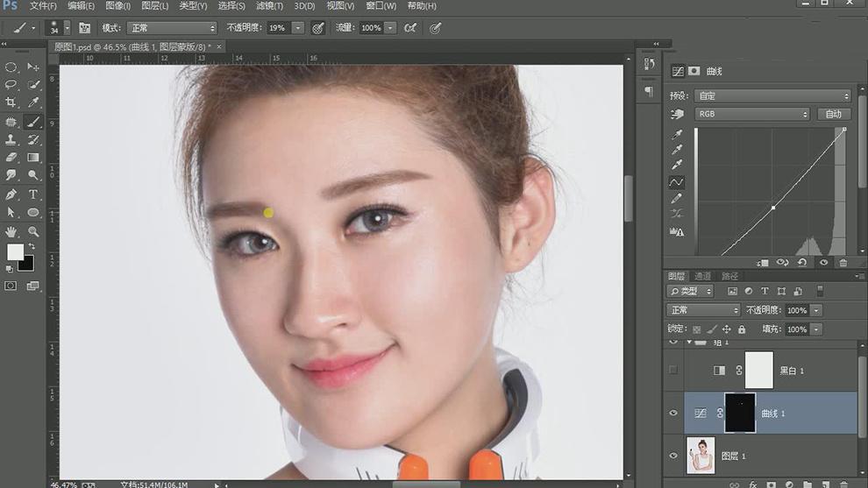Click the Pen tool in toolbox
The height and width of the screenshot is (488, 868).
tap(11, 194)
